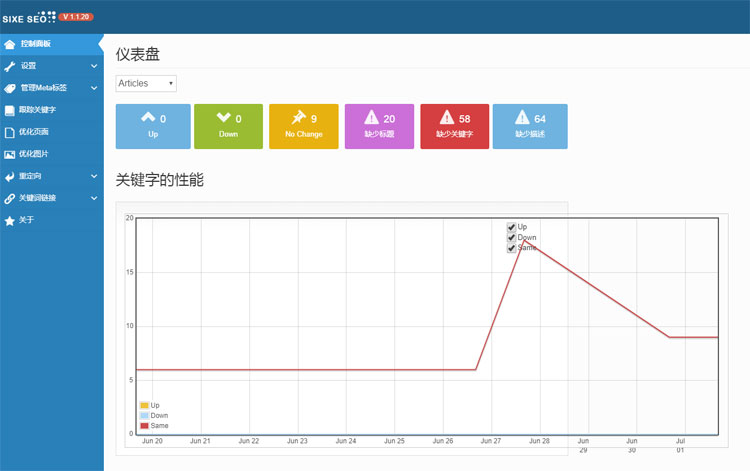Uncheck the Up series checkbox in chart
750x471 pixels.
[512, 227]
